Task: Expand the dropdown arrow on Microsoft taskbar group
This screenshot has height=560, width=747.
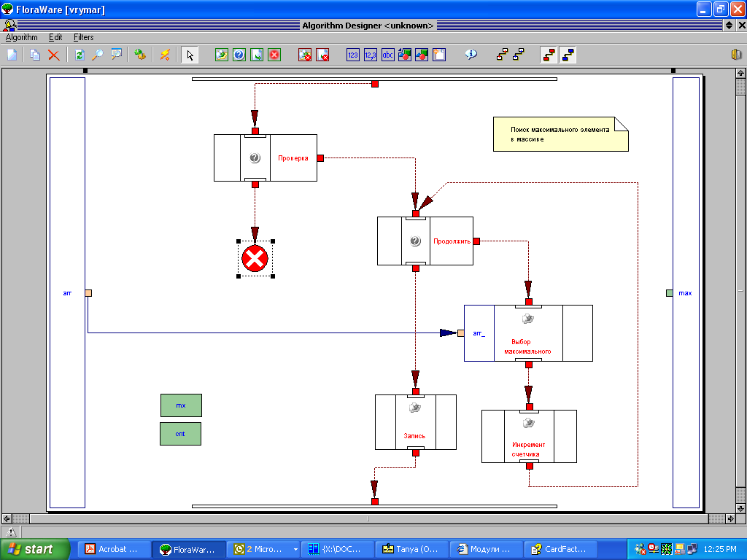Action: (295, 549)
